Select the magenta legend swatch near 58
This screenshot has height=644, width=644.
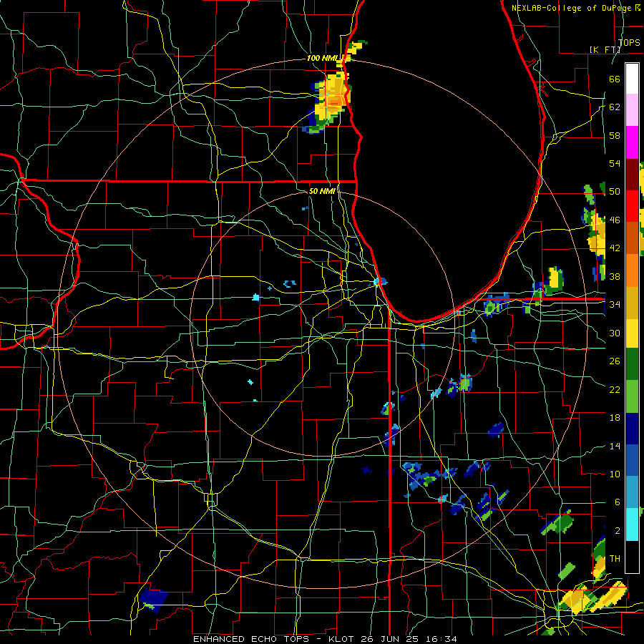tap(632, 142)
